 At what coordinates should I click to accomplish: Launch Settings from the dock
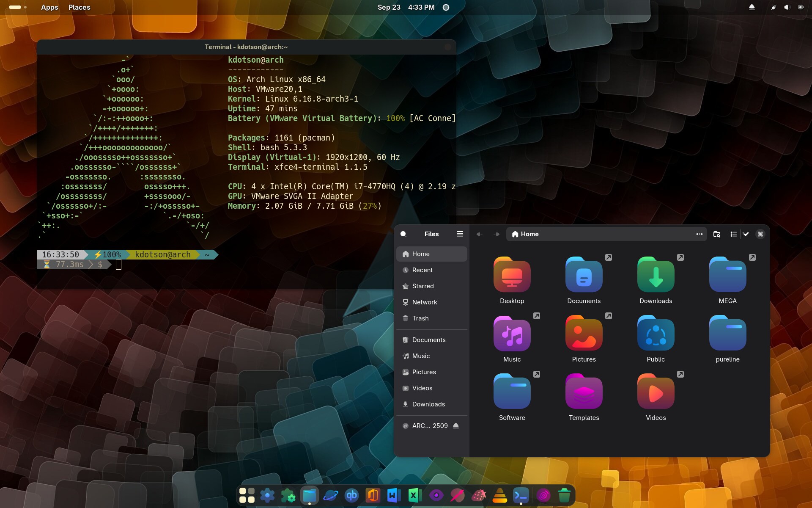pyautogui.click(x=267, y=495)
